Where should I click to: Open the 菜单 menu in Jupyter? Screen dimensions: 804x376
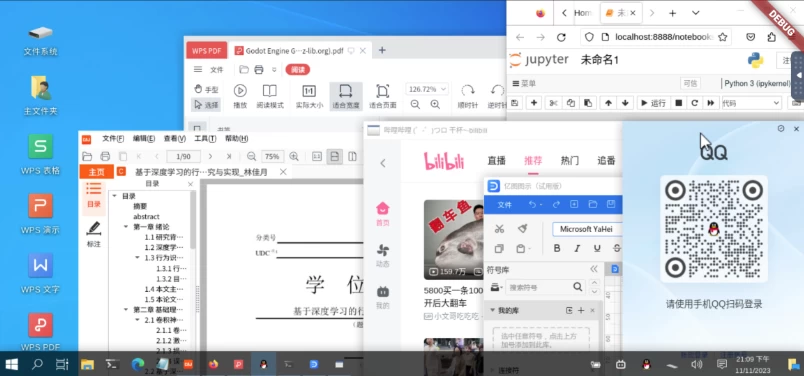coord(524,84)
